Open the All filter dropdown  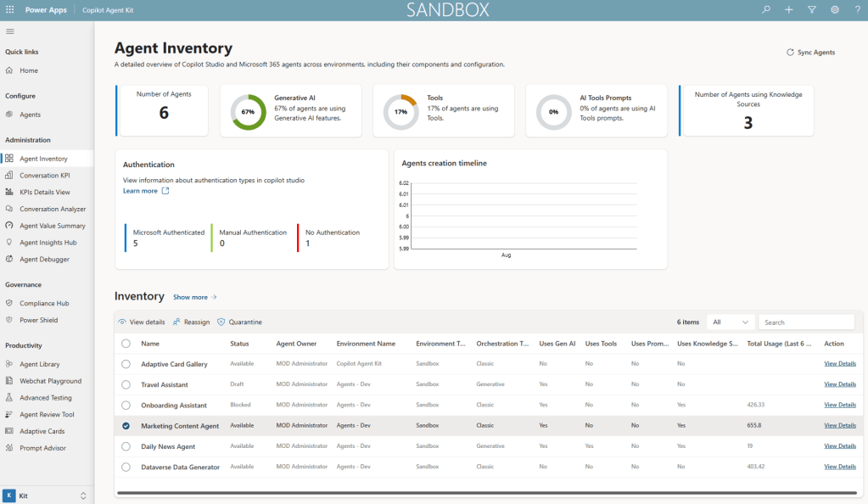pyautogui.click(x=731, y=322)
